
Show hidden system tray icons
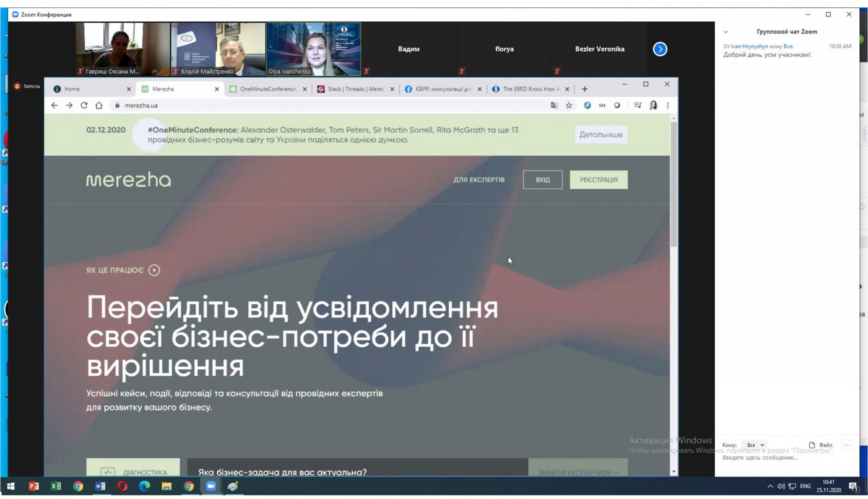[770, 486]
